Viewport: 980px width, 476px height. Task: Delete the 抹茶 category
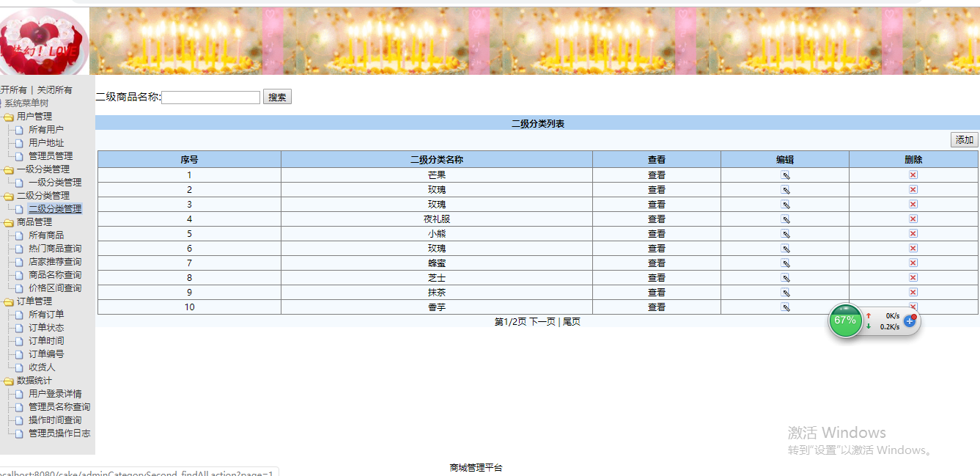pyautogui.click(x=913, y=292)
